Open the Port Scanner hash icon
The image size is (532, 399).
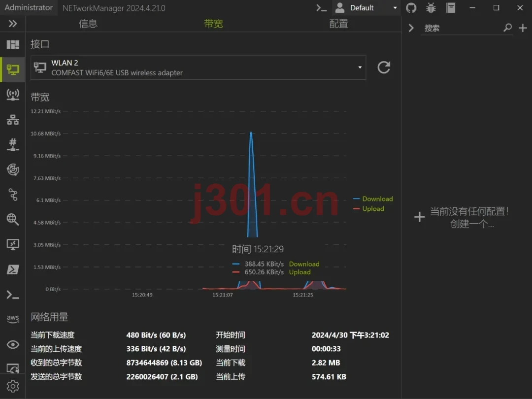12,144
